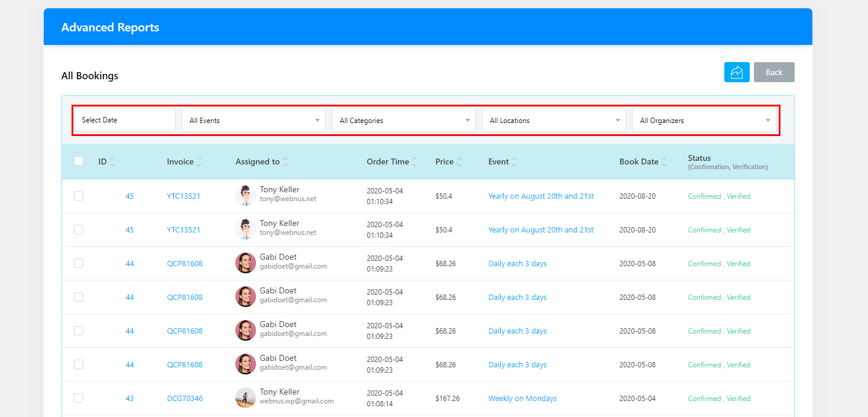Click Tony Keller avatar in first row
The height and width of the screenshot is (417, 868).
[x=245, y=195]
